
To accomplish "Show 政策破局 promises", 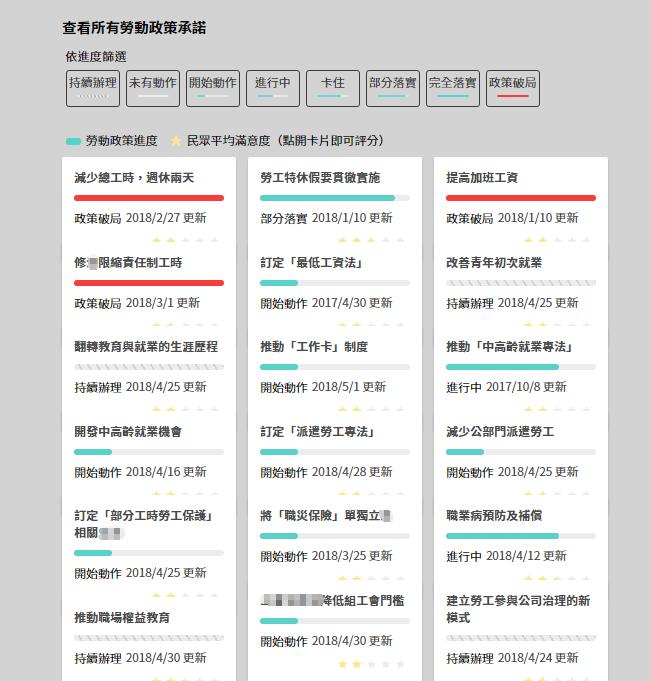I will click(x=512, y=88).
